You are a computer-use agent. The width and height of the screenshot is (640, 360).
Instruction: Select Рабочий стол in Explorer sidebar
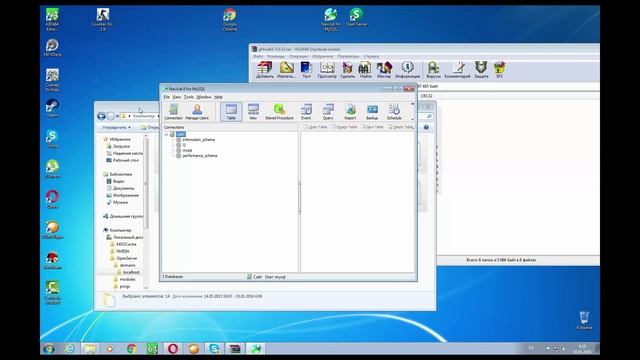pos(126,160)
